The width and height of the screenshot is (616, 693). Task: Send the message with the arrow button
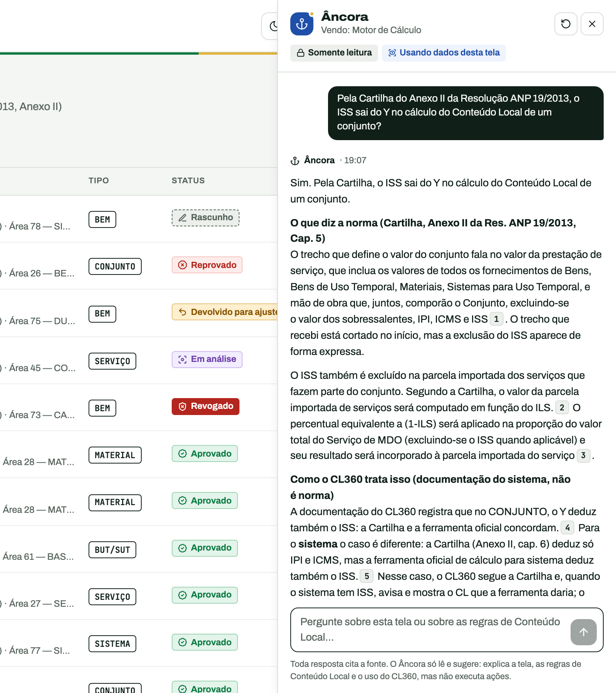[x=583, y=632]
